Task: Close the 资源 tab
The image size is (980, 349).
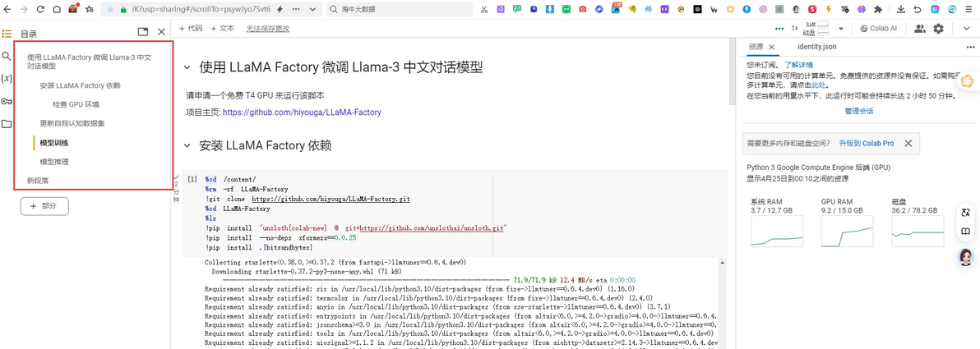Action: pyautogui.click(x=771, y=47)
